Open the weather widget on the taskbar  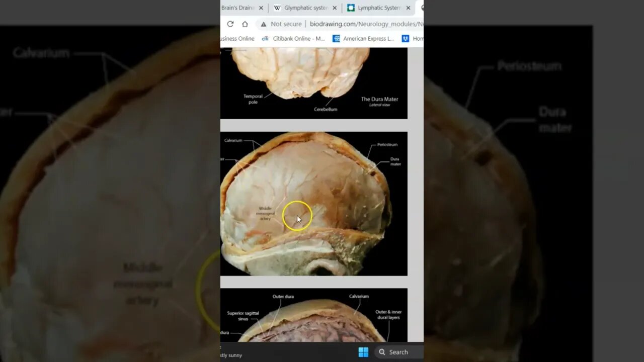coord(231,352)
